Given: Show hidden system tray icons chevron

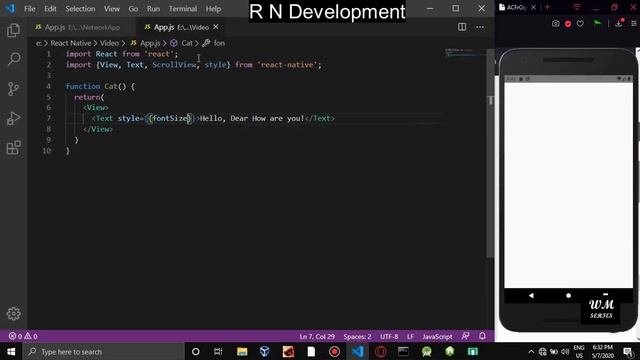Looking at the screenshot, I should (x=531, y=351).
